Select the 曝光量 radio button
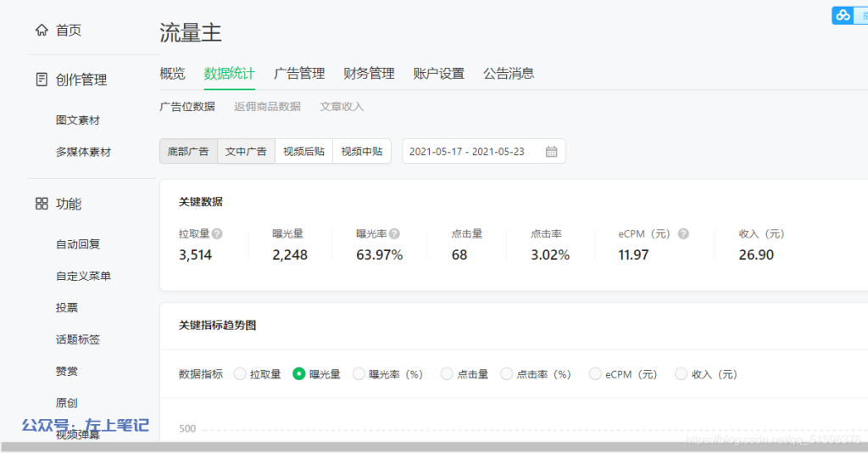 [299, 374]
